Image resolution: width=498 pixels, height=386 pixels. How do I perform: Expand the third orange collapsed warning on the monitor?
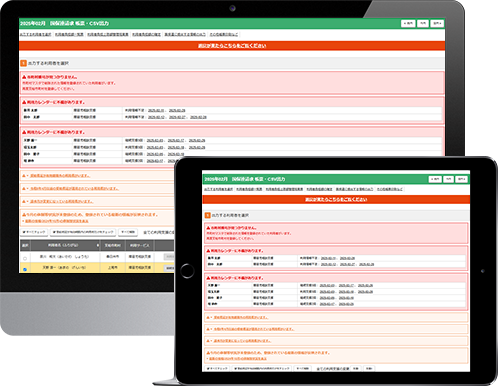(x=61, y=201)
